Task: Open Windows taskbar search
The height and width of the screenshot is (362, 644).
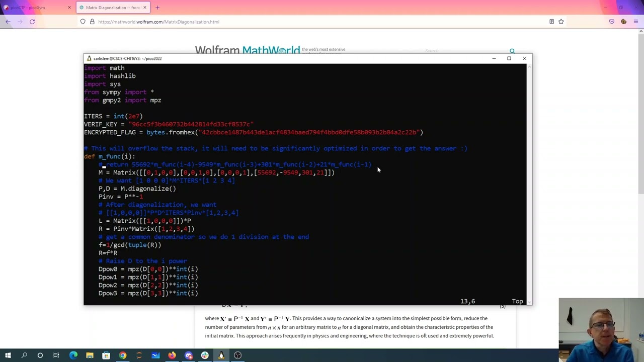Action: click(x=24, y=355)
